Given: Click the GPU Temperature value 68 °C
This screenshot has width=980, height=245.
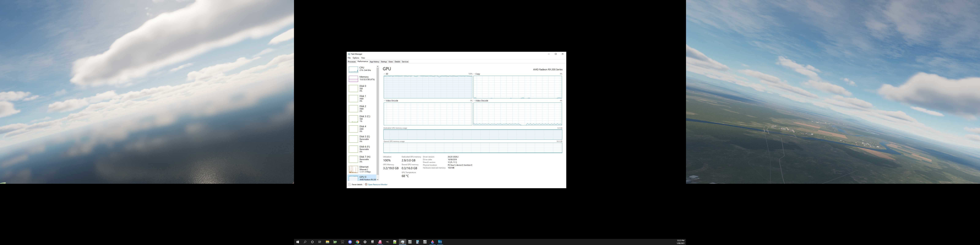Looking at the screenshot, I should click(x=405, y=176).
